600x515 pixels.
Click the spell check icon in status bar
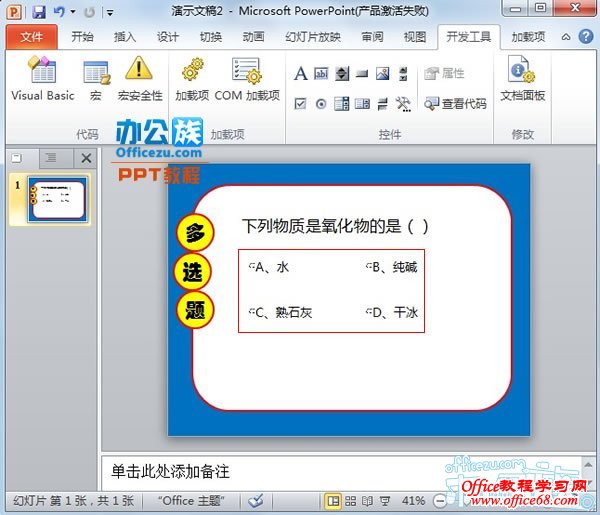click(256, 501)
